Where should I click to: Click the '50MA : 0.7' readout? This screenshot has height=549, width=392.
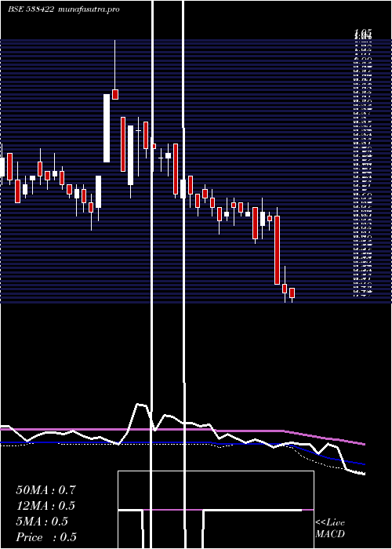[45, 490]
